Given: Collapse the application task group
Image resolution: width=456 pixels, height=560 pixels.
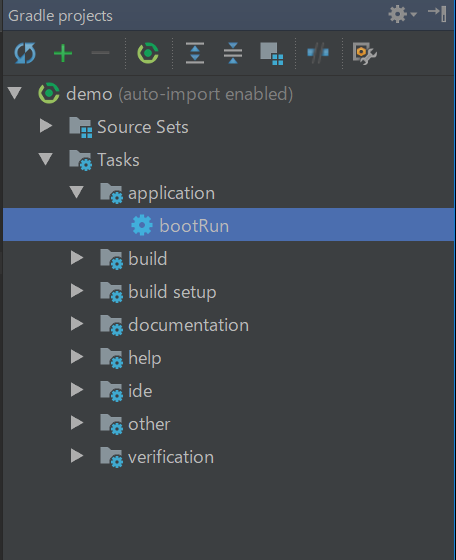Looking at the screenshot, I should point(77,192).
